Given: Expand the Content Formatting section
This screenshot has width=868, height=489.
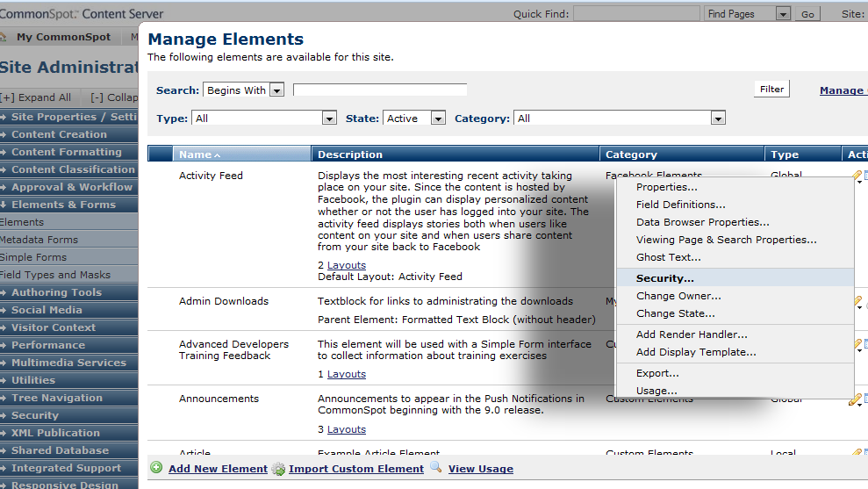Looking at the screenshot, I should 68,152.
